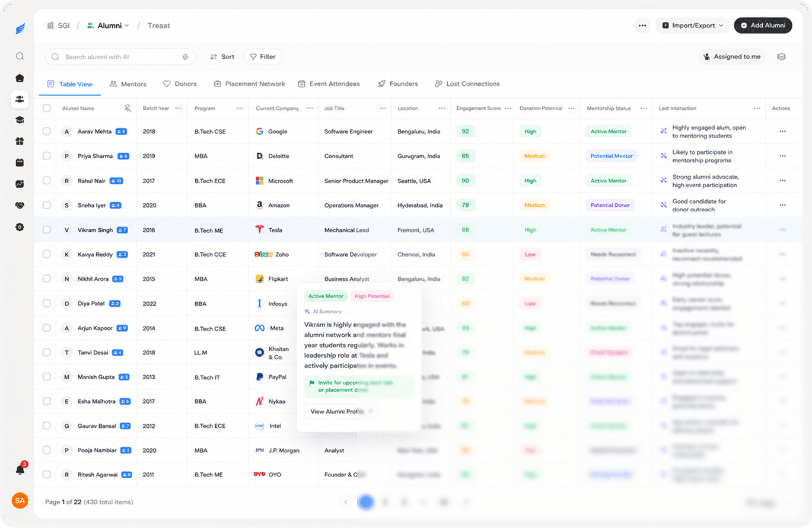
Task: Open the graduation cap sidebar section
Action: pos(20,120)
